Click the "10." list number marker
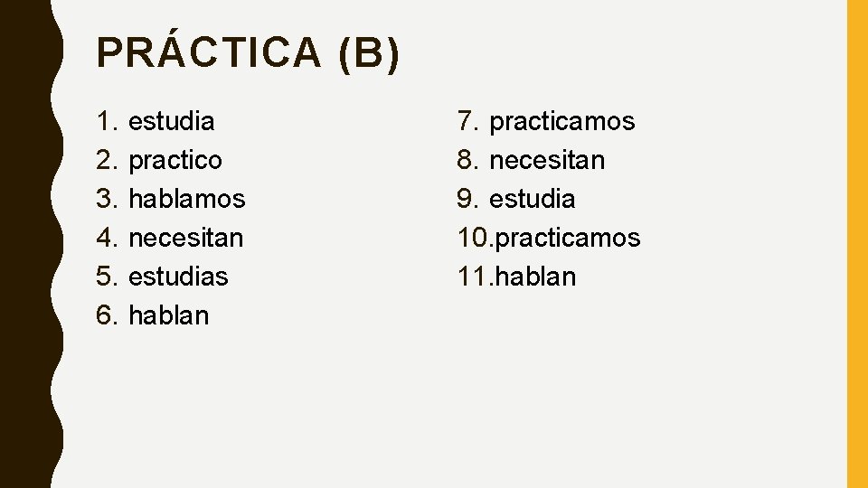The height and width of the screenshot is (488, 868). [475, 238]
